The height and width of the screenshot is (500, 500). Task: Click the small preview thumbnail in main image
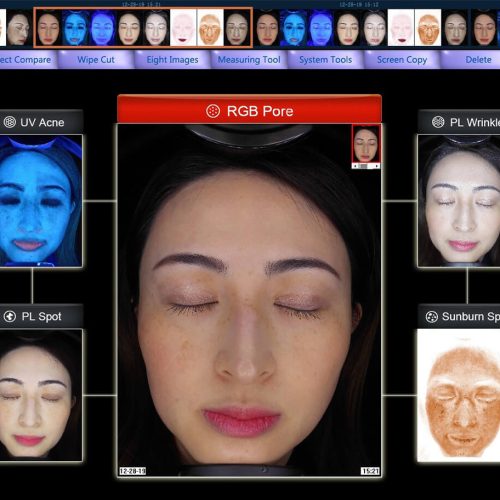tap(366, 144)
